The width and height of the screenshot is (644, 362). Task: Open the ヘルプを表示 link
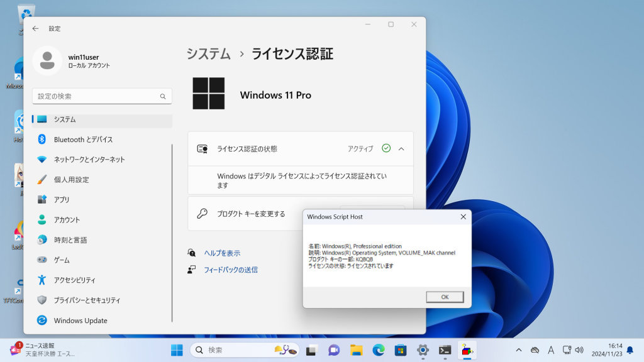click(x=222, y=253)
